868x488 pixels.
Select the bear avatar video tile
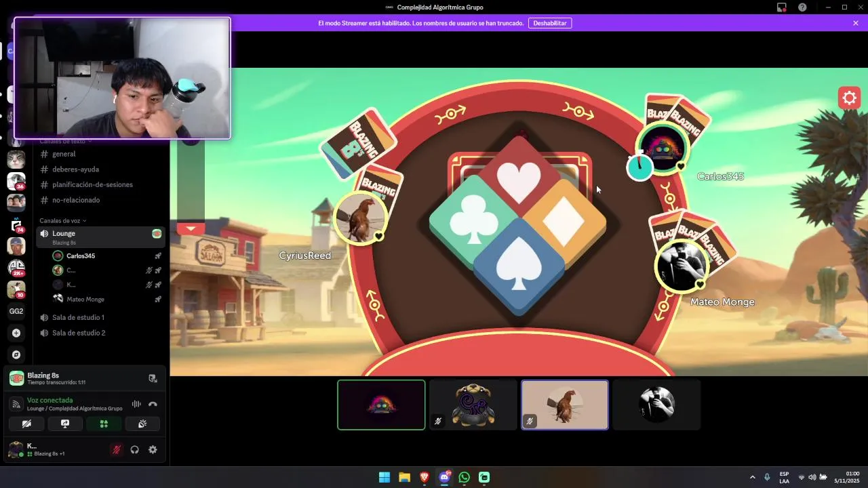pyautogui.click(x=473, y=405)
